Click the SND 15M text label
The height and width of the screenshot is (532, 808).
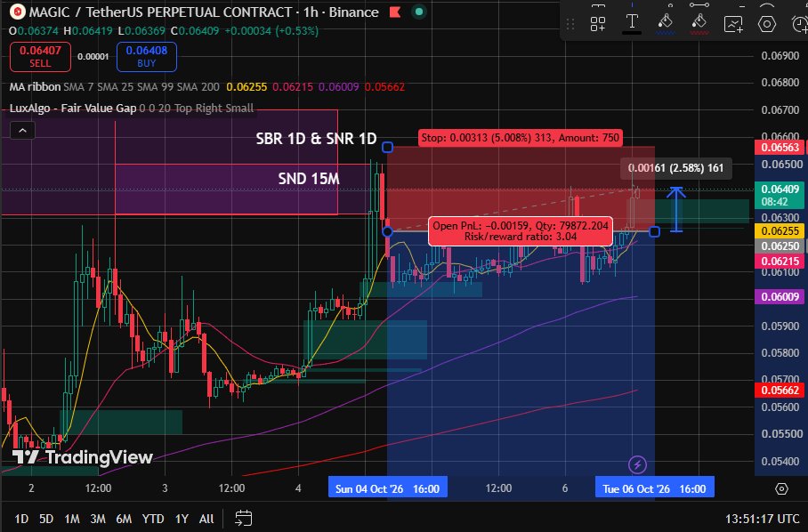[309, 179]
